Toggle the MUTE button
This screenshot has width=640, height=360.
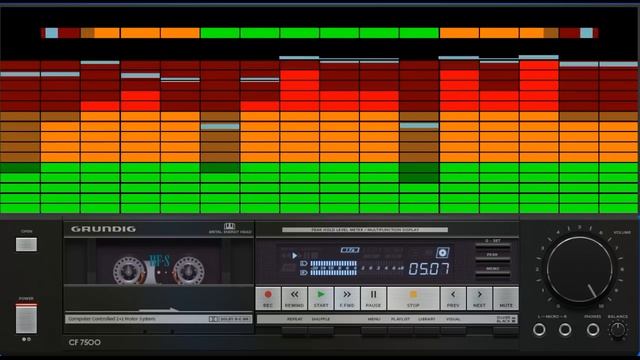[506, 298]
